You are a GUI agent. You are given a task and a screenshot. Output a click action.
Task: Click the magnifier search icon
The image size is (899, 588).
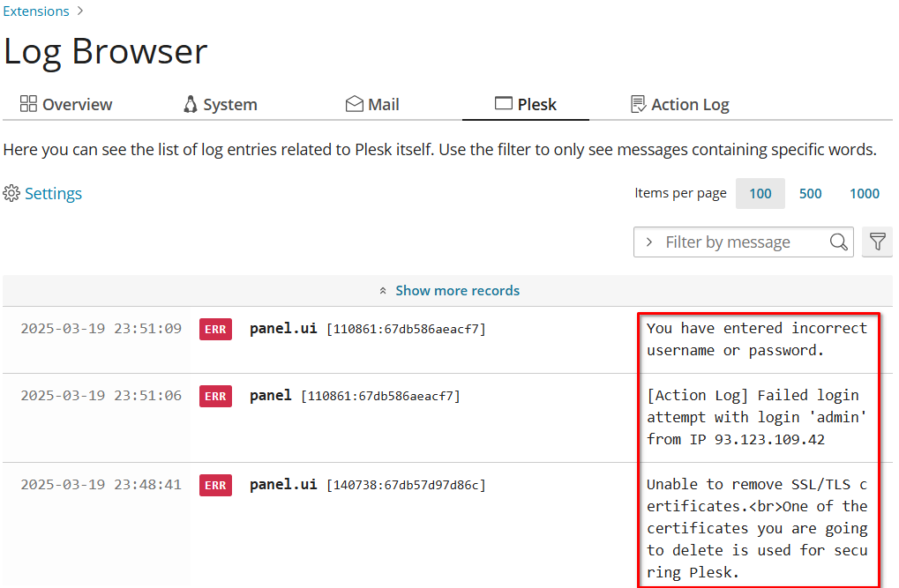838,242
